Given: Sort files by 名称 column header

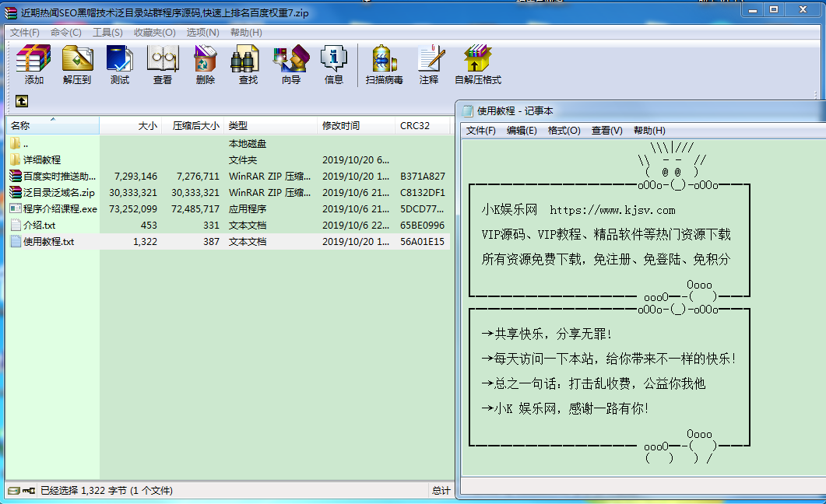Looking at the screenshot, I should (x=52, y=126).
